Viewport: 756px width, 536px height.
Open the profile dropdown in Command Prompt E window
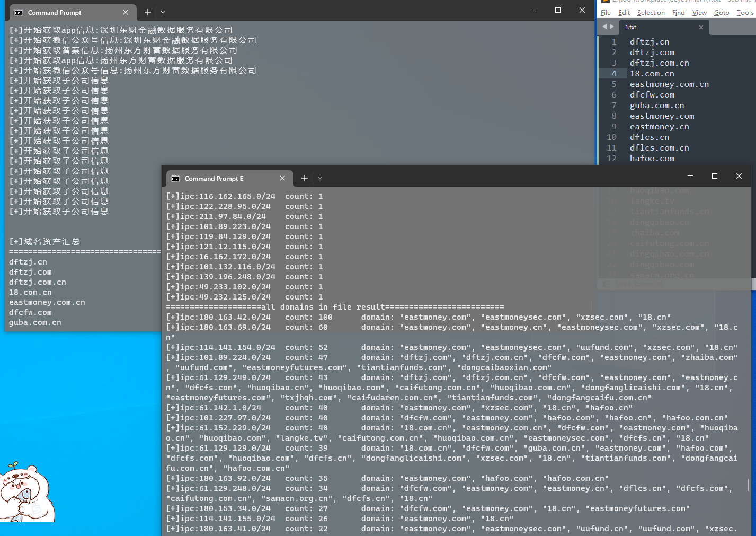click(x=320, y=179)
